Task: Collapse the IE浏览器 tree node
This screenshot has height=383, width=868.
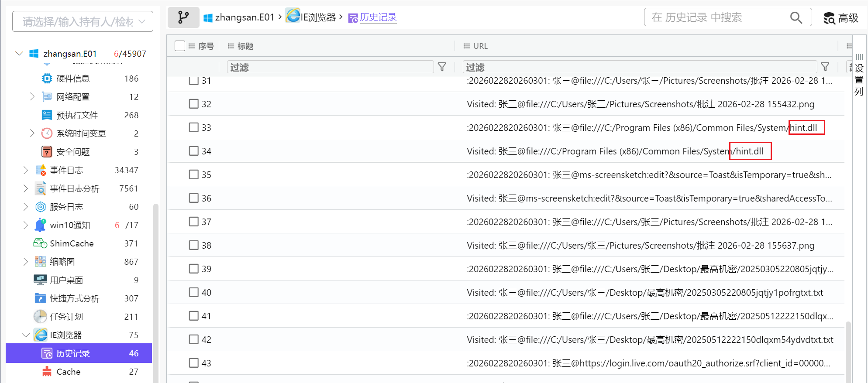Action: pyautogui.click(x=25, y=335)
